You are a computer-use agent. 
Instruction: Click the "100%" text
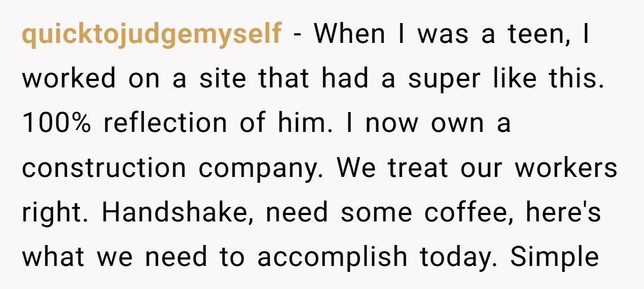click(x=57, y=124)
